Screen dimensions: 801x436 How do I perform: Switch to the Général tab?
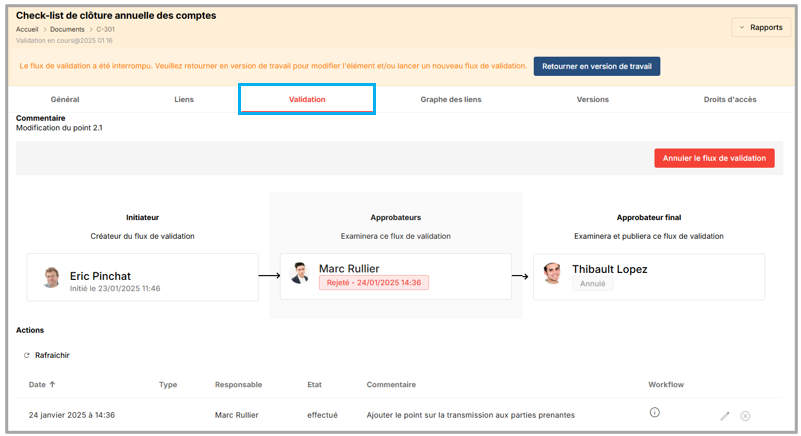[65, 100]
